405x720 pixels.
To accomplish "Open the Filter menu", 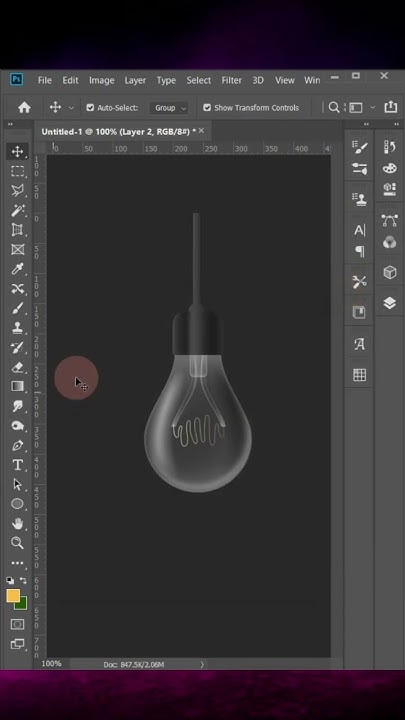I will coord(231,80).
